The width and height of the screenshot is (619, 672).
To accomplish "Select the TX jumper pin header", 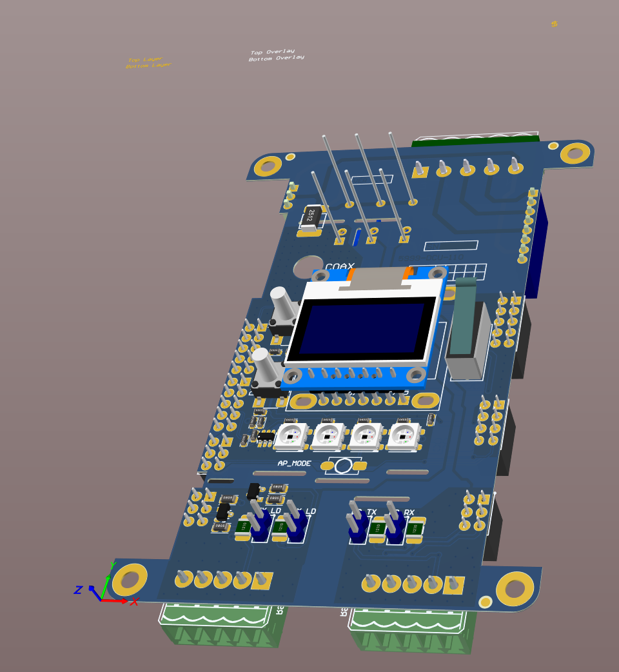I will [x=356, y=520].
